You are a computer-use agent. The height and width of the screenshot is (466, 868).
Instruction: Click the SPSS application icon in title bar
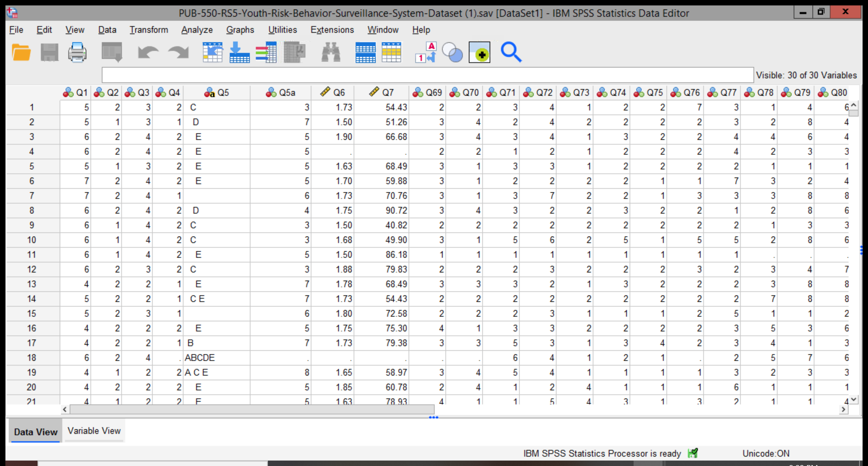click(13, 12)
